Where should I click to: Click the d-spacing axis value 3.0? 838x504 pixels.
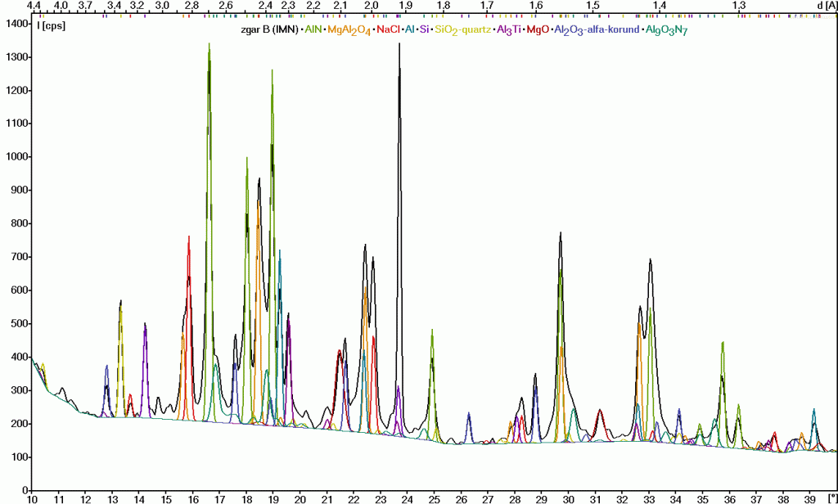pyautogui.click(x=162, y=6)
